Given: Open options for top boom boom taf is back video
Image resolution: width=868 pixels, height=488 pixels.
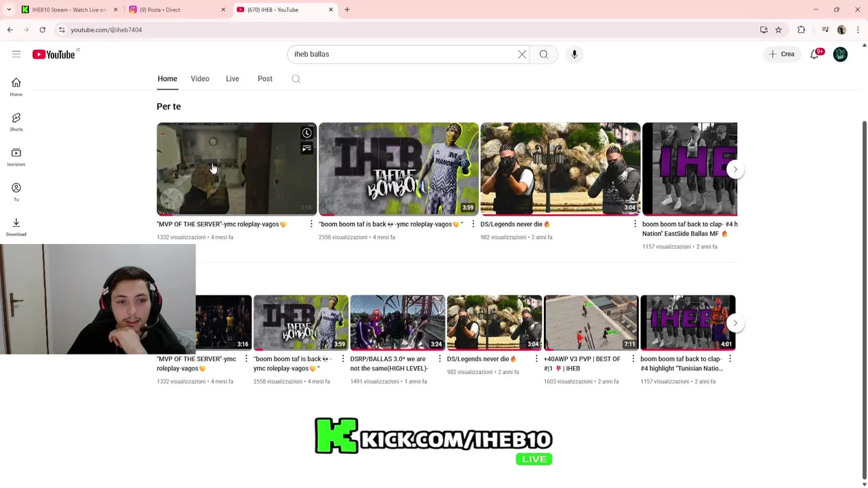Looking at the screenshot, I should tap(473, 224).
